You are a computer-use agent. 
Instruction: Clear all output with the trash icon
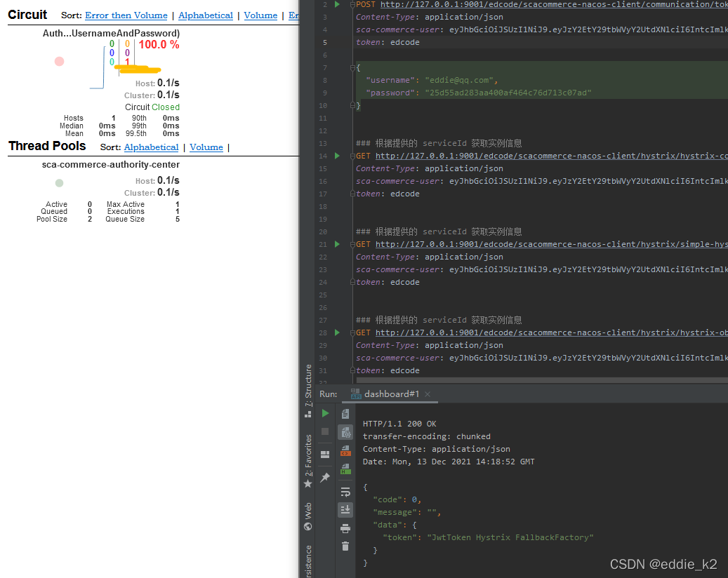coord(345,546)
